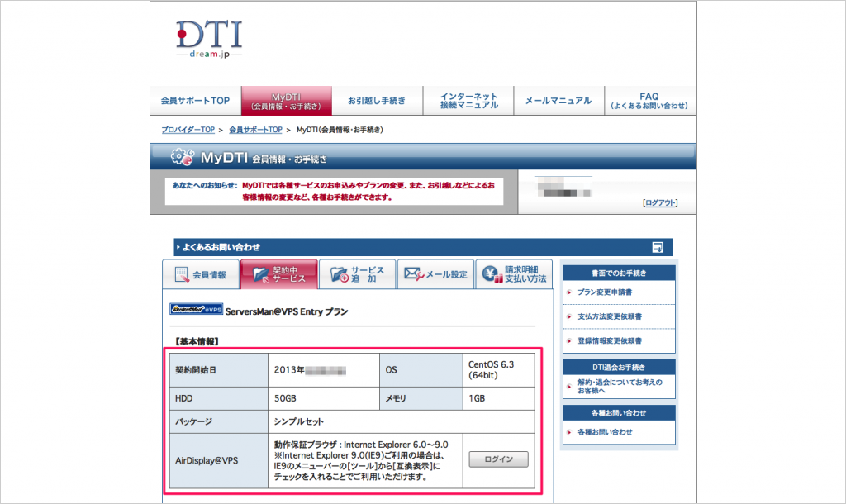
Task: Click the 会員情報 document icon
Action: click(x=183, y=274)
